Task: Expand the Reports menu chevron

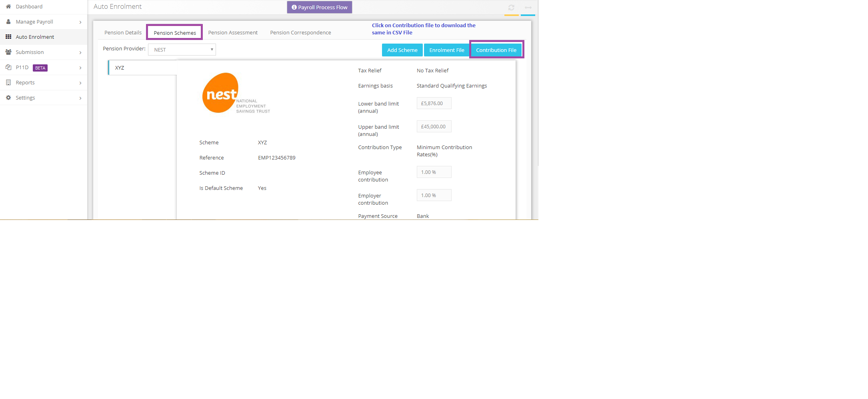Action: [x=80, y=83]
